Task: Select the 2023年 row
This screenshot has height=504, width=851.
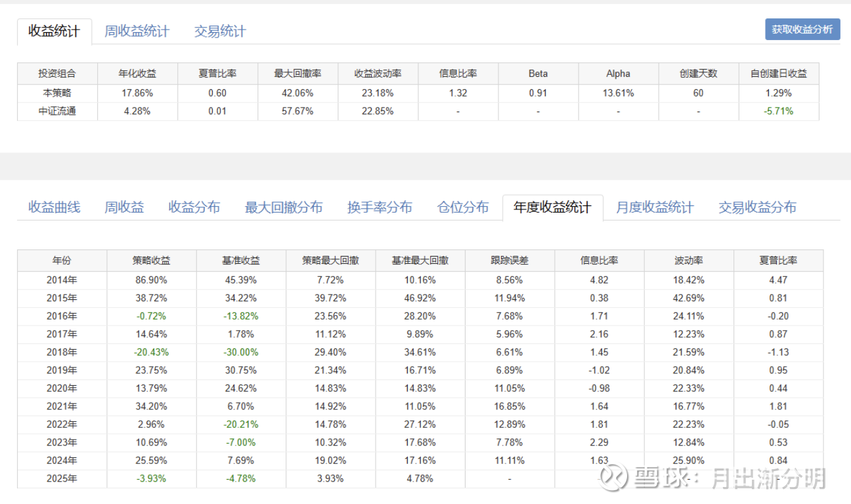Action: click(420, 442)
